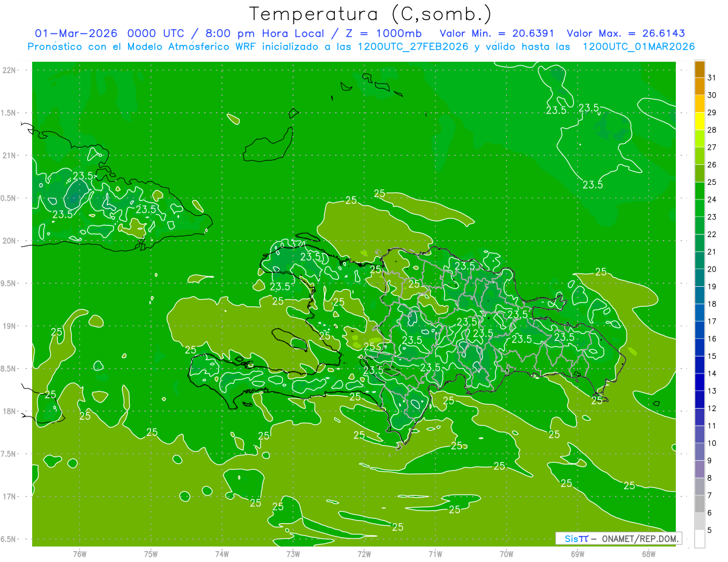Click the 'Sis' logo text in credit box

pos(571,538)
